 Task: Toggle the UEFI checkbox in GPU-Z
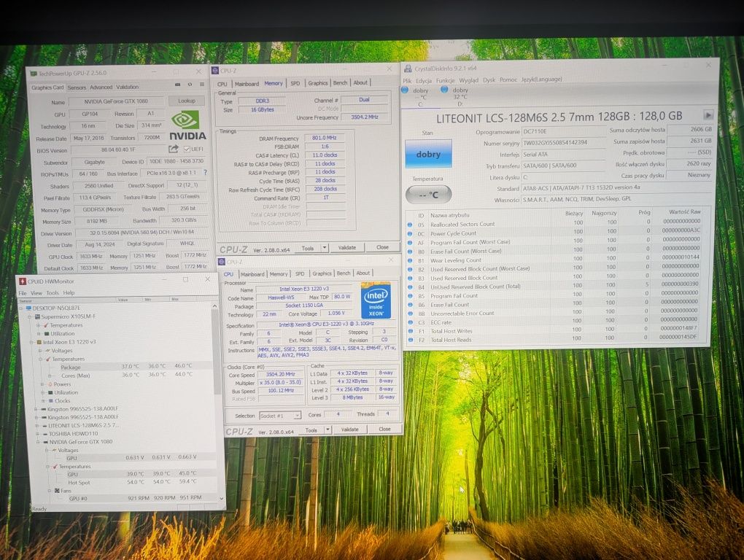tap(187, 149)
